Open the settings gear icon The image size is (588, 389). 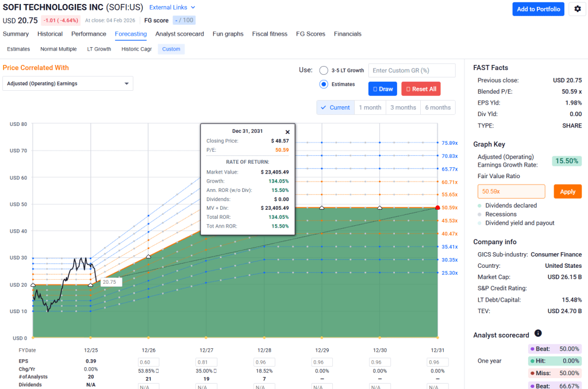(x=577, y=9)
